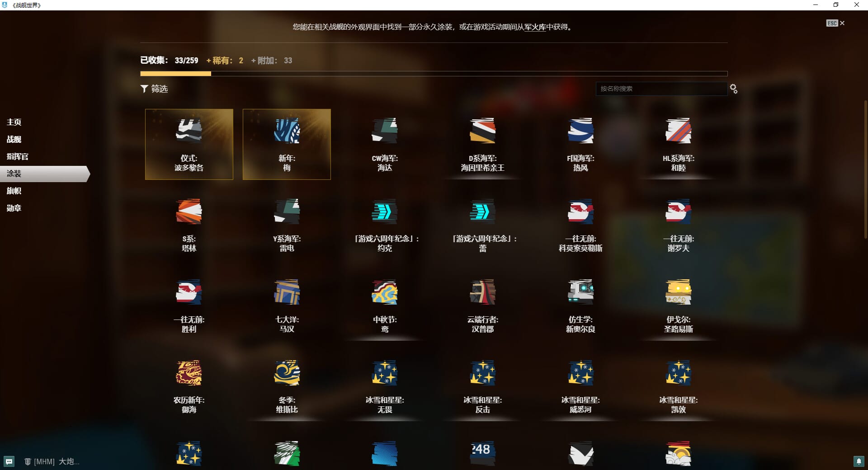Screen dimensions: 868x470
Task: Click the CW海军: 海达 camouflage icon
Action: (x=384, y=131)
